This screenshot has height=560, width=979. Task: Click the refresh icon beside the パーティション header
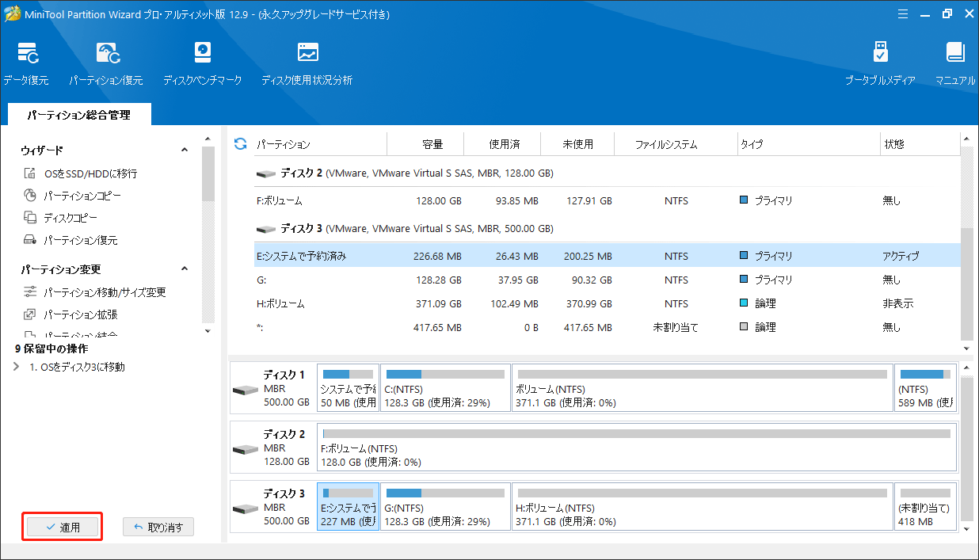click(241, 144)
